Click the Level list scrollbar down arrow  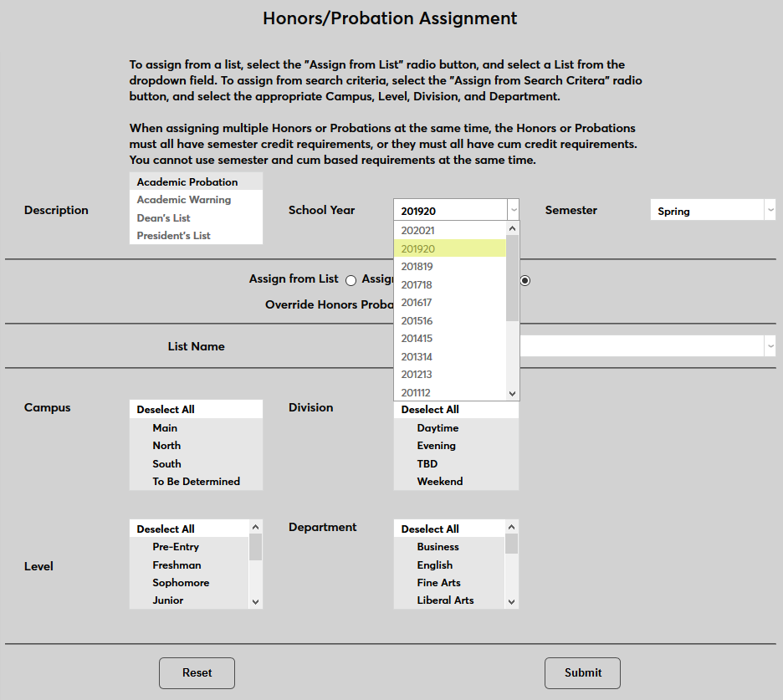[x=256, y=600]
